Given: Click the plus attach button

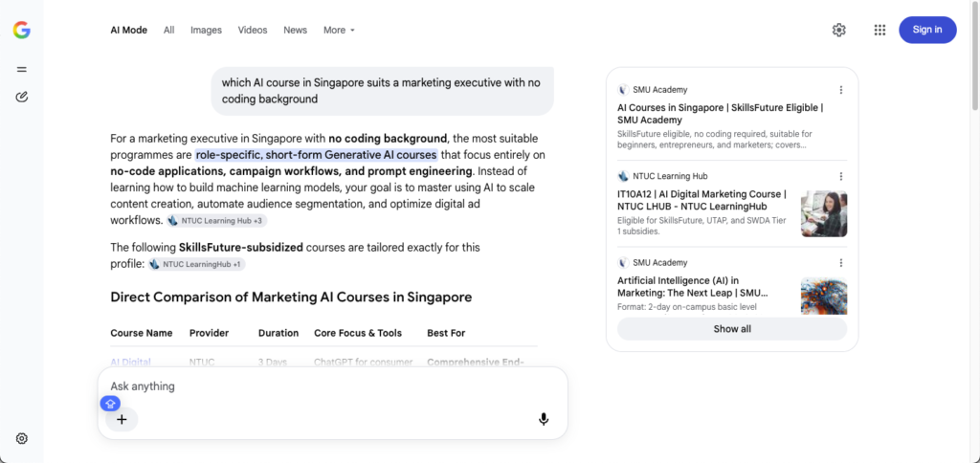Looking at the screenshot, I should click(122, 419).
